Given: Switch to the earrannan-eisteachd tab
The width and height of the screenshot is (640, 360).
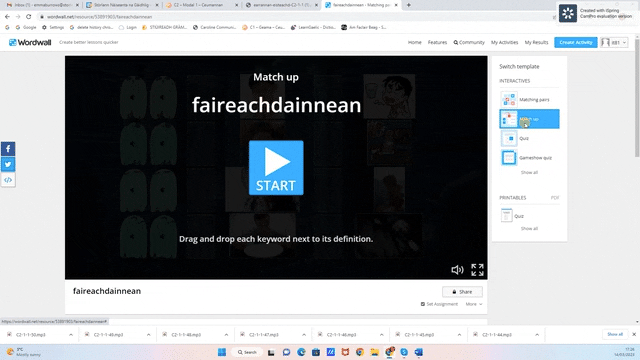Looking at the screenshot, I should click(x=281, y=5).
